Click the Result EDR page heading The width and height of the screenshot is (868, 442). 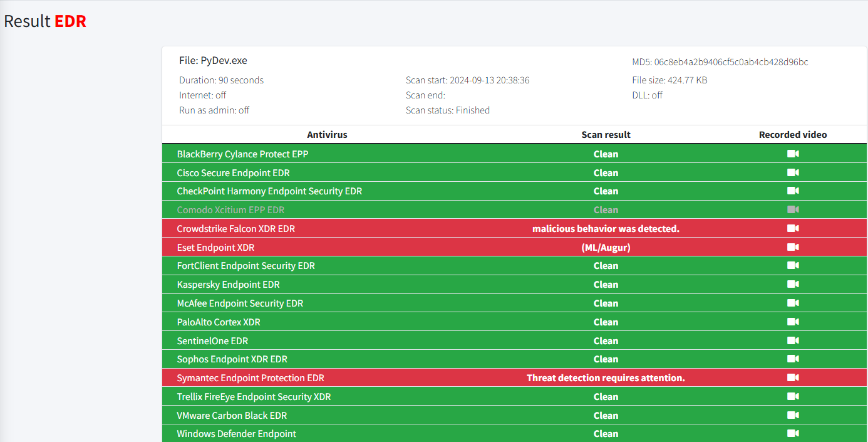point(45,21)
